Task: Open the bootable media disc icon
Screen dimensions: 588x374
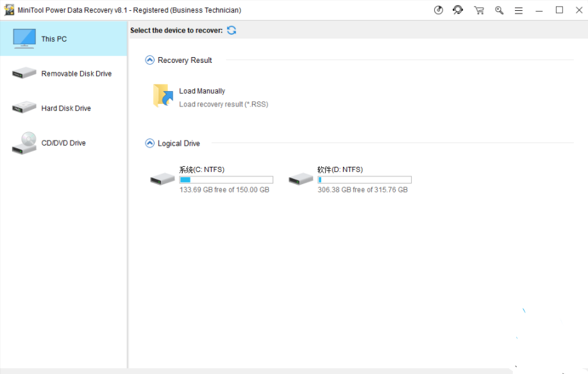Action: tap(439, 10)
